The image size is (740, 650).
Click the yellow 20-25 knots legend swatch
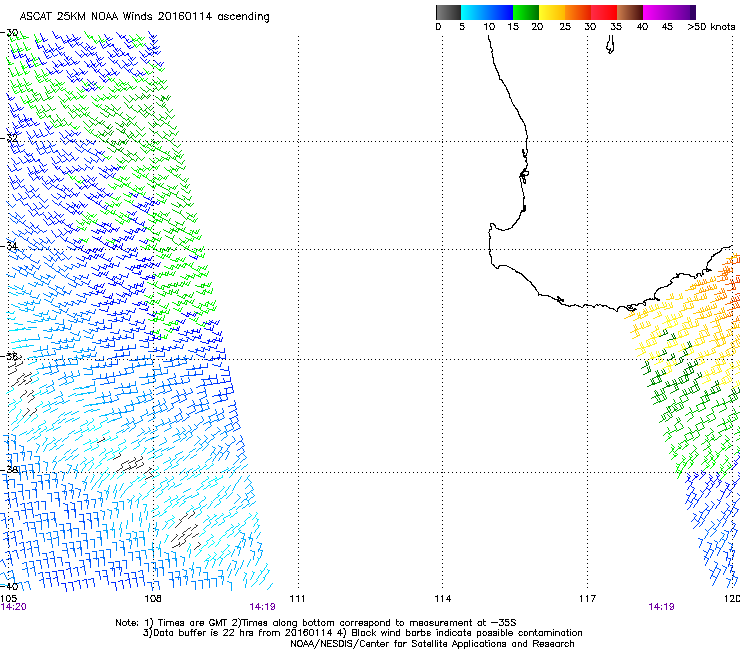[552, 12]
